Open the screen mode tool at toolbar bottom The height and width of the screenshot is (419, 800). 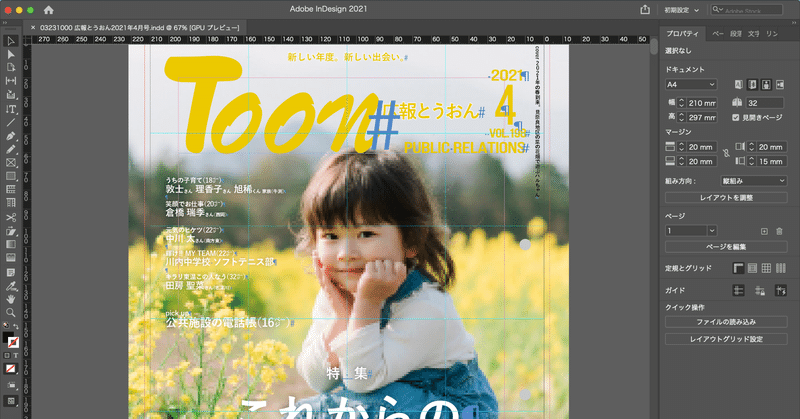[x=11, y=401]
